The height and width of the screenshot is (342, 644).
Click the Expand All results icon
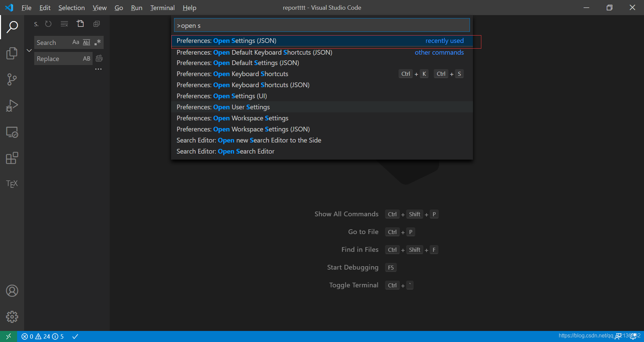(97, 24)
